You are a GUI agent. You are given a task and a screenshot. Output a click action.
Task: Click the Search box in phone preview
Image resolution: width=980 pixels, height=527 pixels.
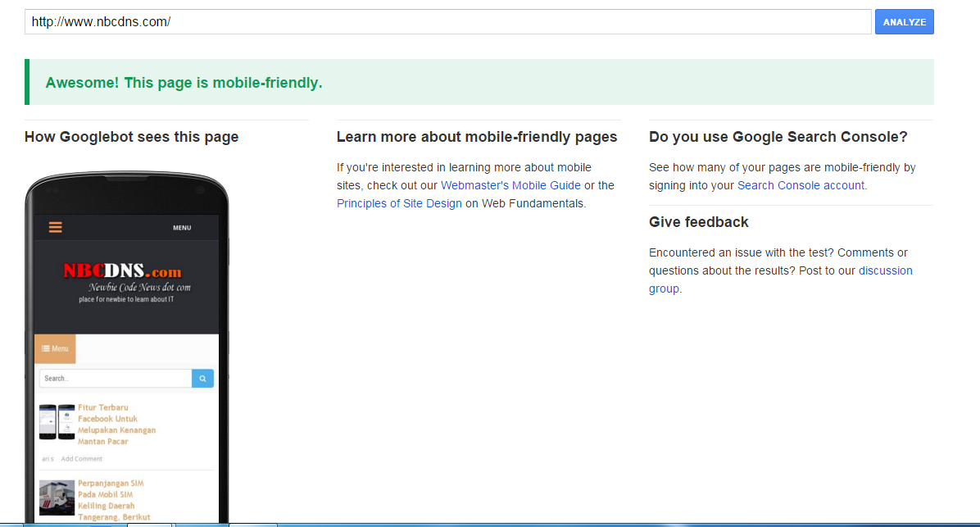point(116,378)
